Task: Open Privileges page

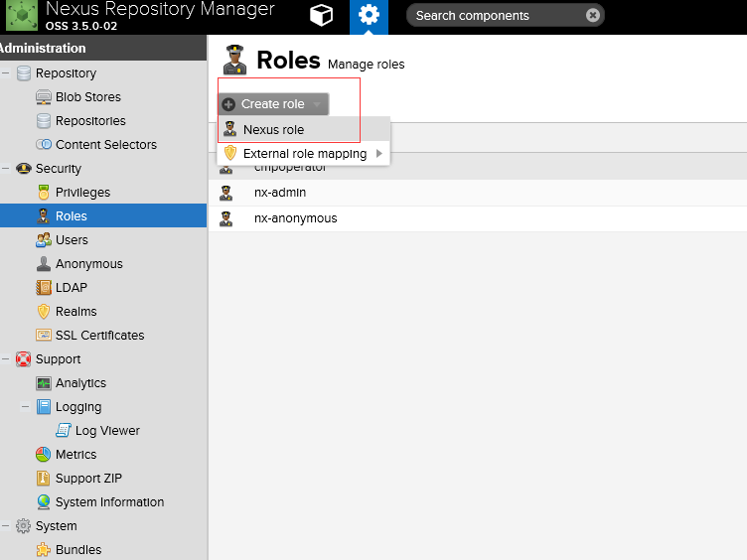Action: (82, 193)
